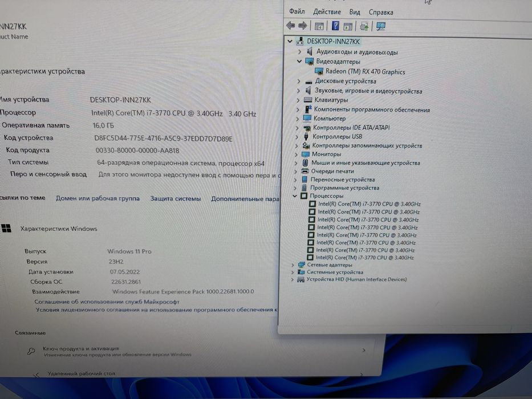Open the Дополнительные параметры link in Settings
Image resolution: width=532 pixels, height=399 pixels.
click(245, 199)
